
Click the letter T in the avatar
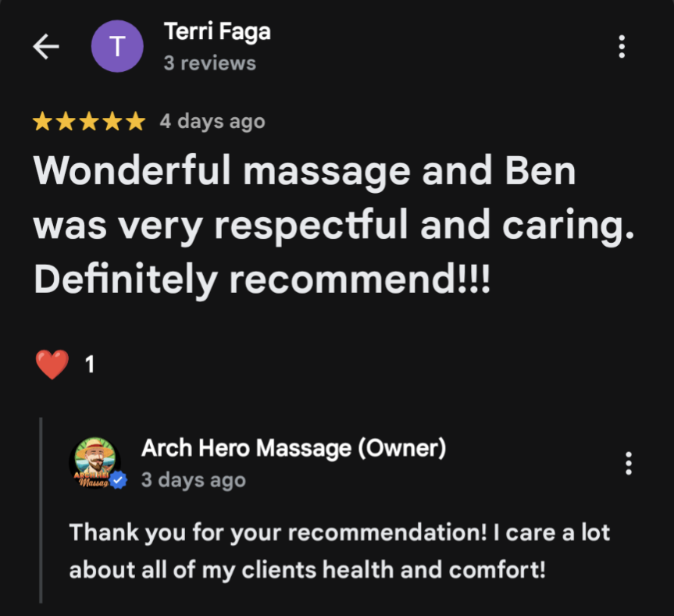pyautogui.click(x=117, y=46)
